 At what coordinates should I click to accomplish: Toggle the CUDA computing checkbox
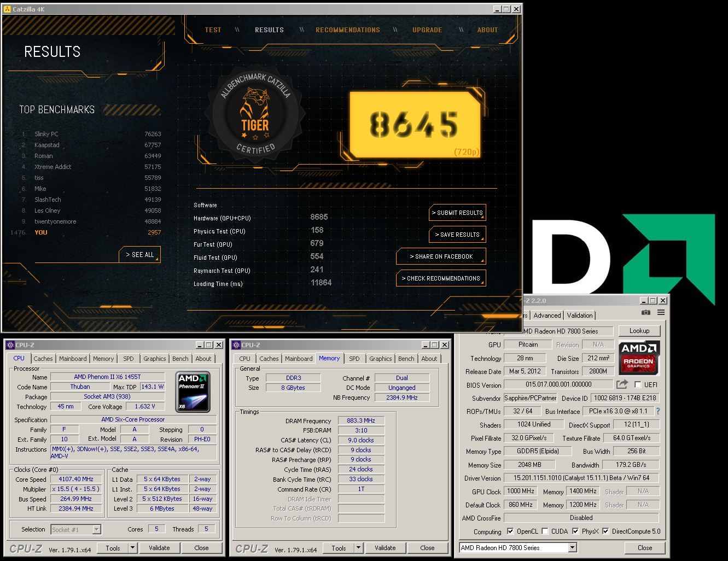[x=545, y=531]
